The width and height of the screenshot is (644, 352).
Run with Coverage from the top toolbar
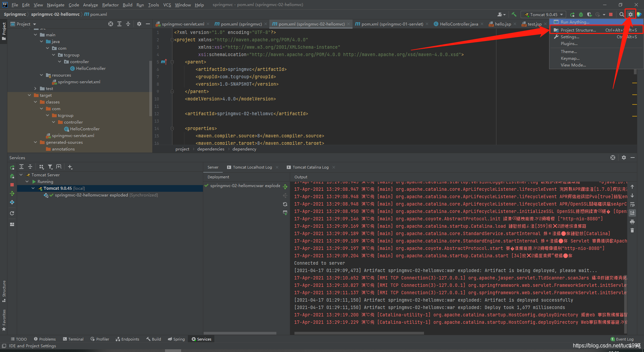pos(589,14)
